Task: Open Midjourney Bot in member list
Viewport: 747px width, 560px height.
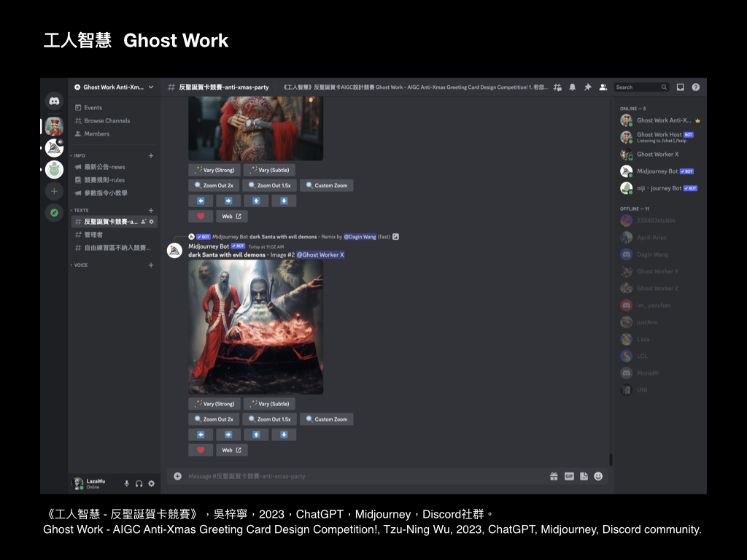Action: 660,171
